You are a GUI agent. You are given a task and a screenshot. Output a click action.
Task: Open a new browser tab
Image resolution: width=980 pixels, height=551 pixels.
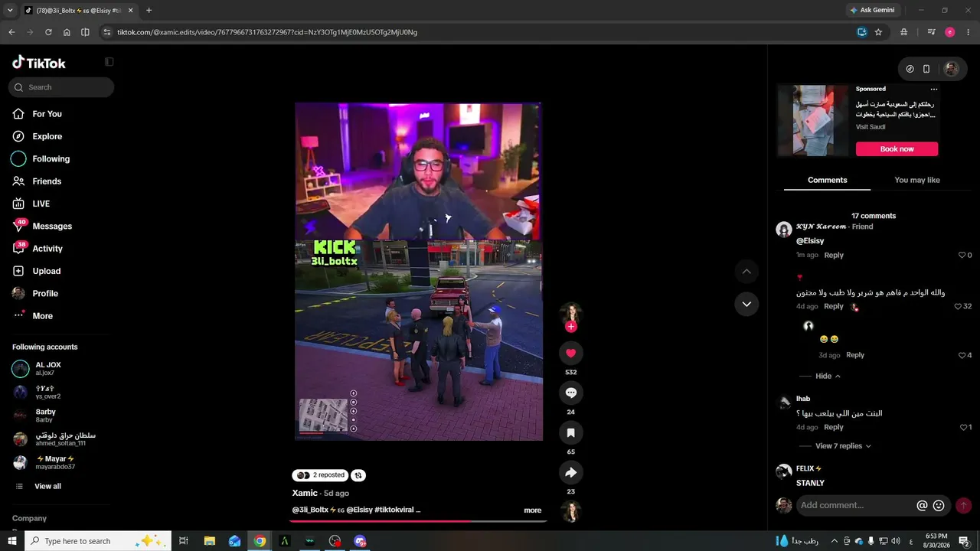click(149, 11)
